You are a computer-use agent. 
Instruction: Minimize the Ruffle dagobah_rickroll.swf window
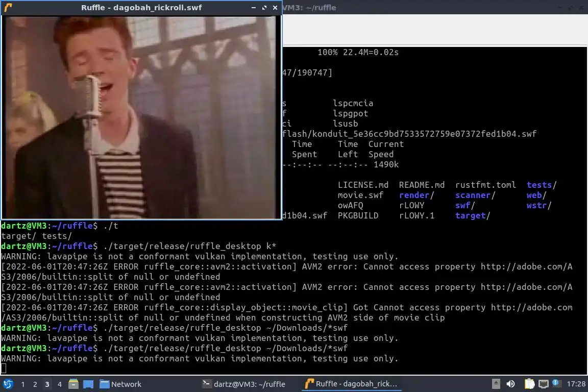[x=254, y=8]
